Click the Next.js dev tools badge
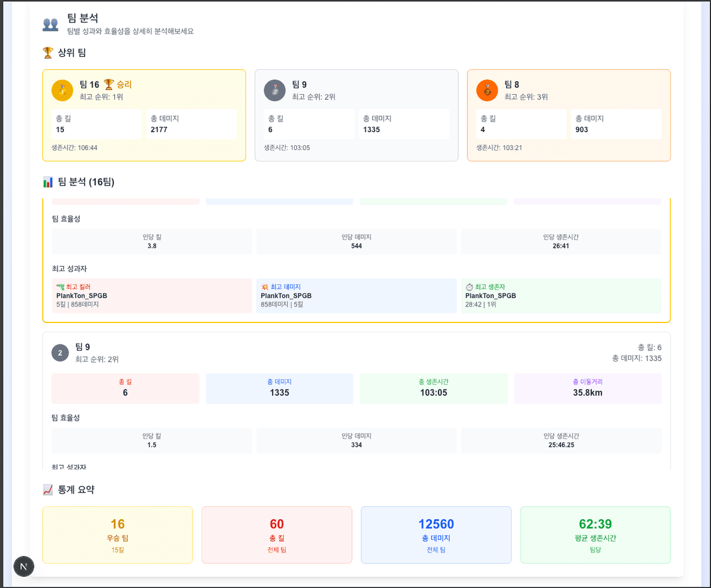 point(24,567)
